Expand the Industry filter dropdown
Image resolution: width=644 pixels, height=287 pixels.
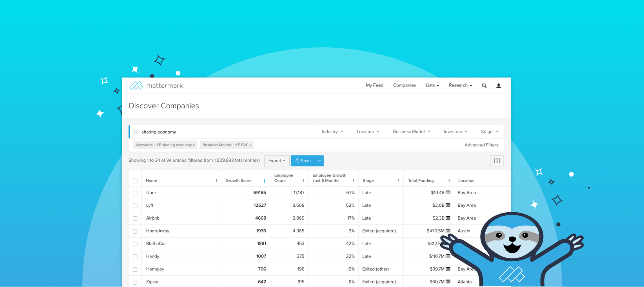(x=332, y=132)
